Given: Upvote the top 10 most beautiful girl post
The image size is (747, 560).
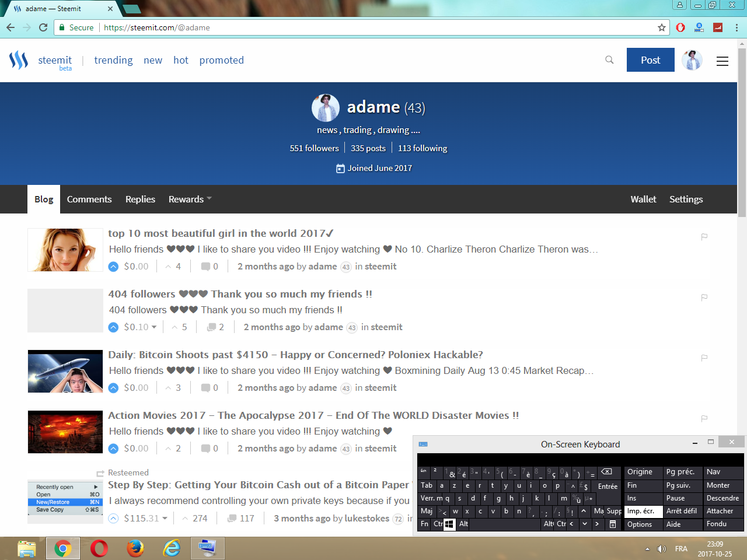Looking at the screenshot, I should point(114,267).
